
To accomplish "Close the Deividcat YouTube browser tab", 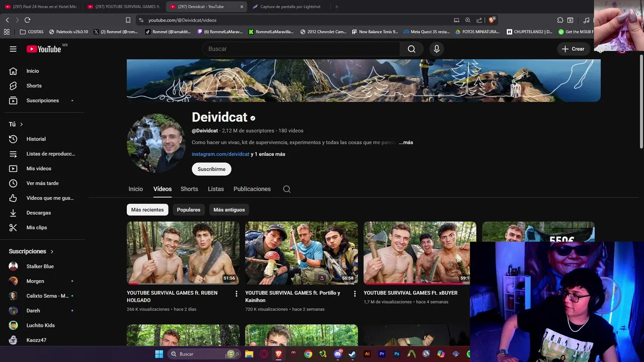I will tap(242, 7).
